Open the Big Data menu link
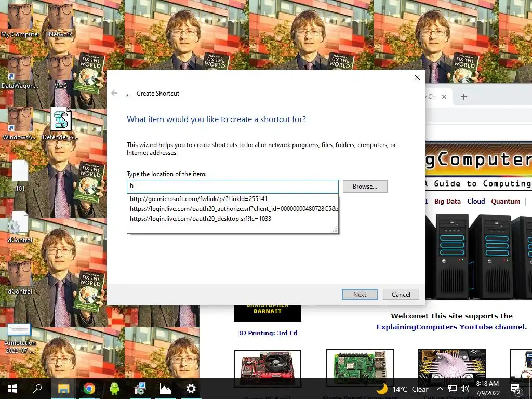The image size is (532, 399). coord(447,201)
